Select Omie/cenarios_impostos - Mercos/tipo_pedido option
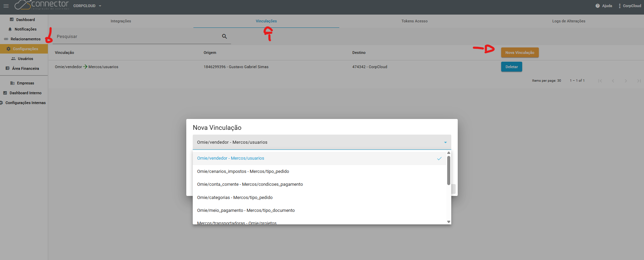 coord(243,172)
